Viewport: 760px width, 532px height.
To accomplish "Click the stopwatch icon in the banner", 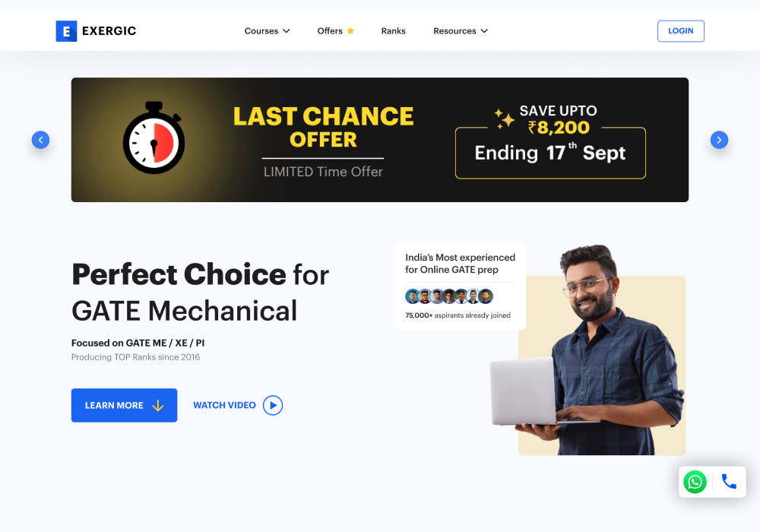I will (x=154, y=138).
